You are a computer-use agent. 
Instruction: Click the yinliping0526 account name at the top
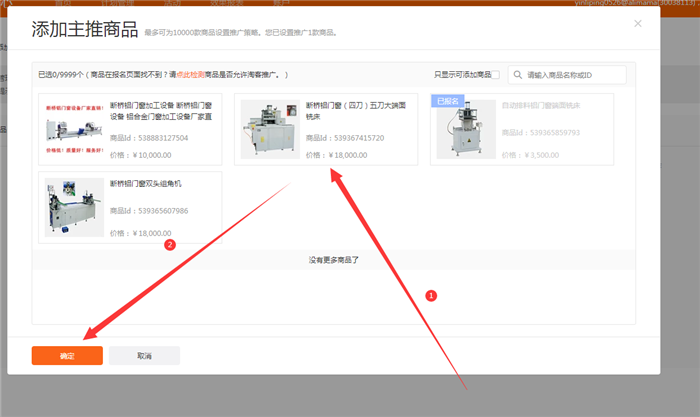(620, 4)
